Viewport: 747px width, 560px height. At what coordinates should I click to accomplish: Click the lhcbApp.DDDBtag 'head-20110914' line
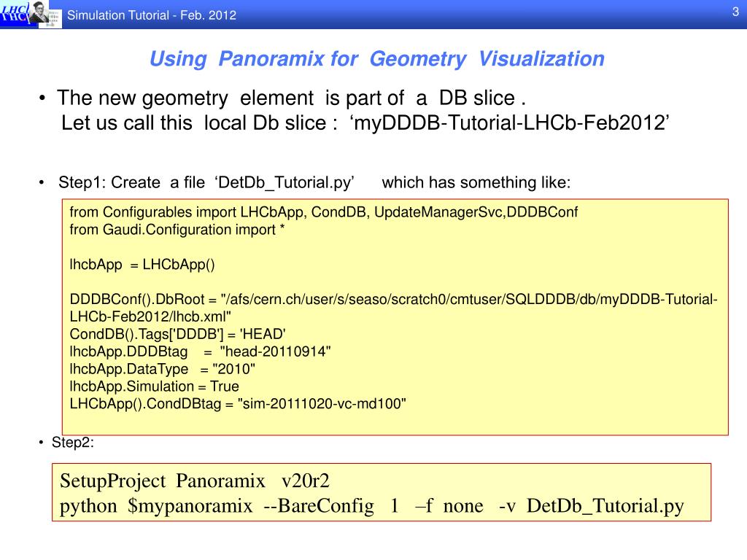pyautogui.click(x=200, y=351)
